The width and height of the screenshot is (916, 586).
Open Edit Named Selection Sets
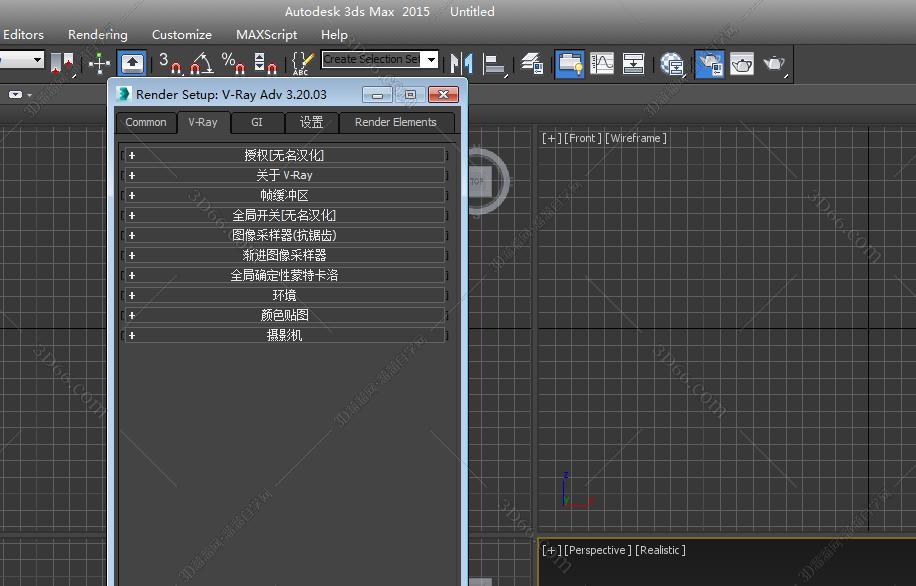pos(302,63)
